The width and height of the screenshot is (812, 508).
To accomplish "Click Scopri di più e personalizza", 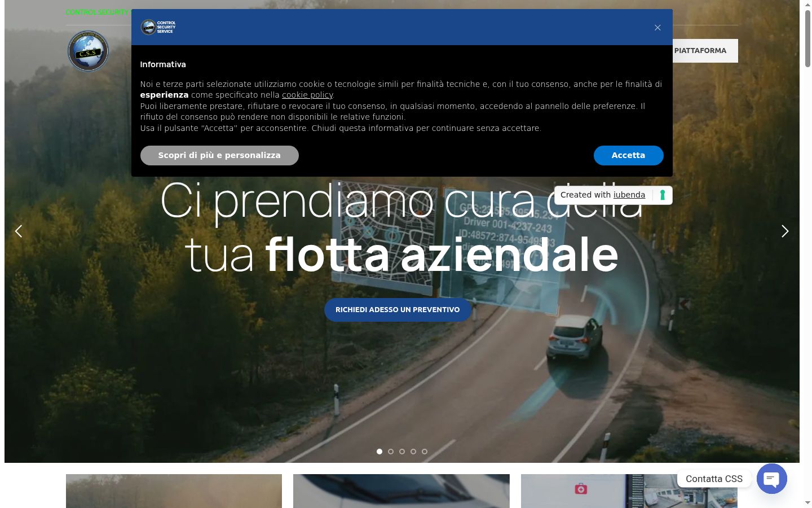I will [219, 155].
